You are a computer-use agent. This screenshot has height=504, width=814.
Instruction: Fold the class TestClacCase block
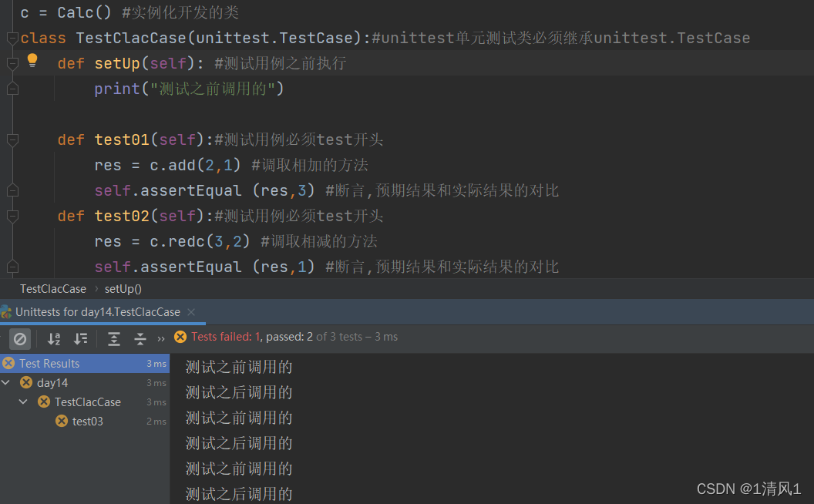tap(12, 38)
